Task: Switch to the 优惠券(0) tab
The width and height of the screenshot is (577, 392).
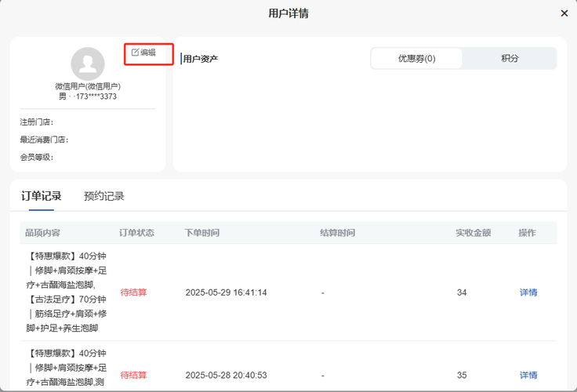Action: 416,58
